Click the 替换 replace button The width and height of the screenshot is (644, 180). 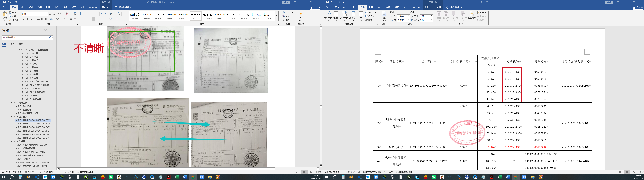click(286, 16)
